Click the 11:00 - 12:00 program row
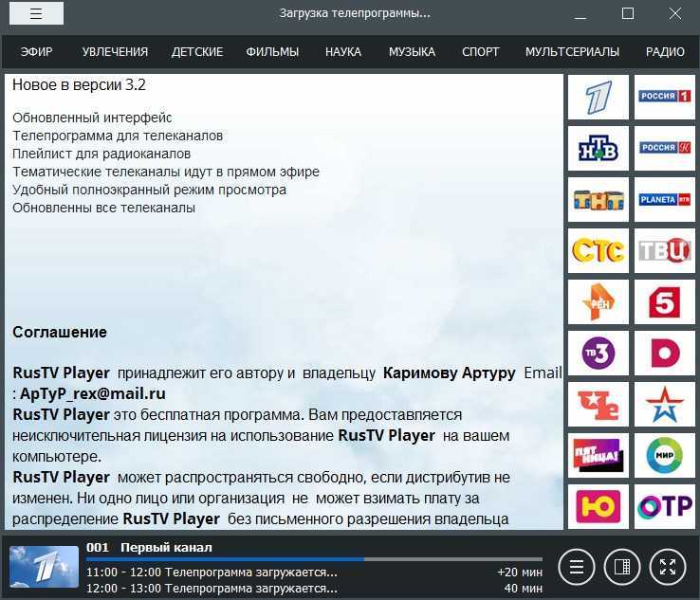The width and height of the screenshot is (700, 600). [314, 572]
